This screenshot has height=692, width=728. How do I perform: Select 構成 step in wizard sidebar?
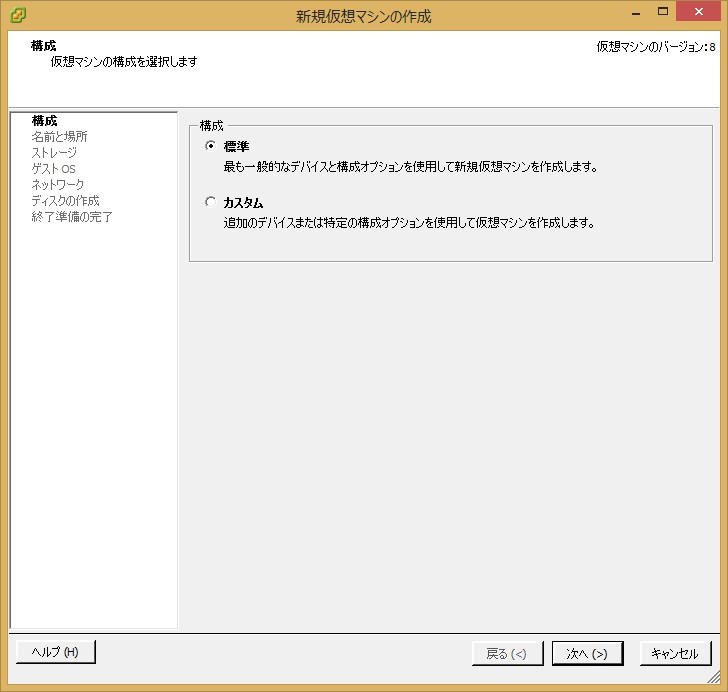[x=45, y=121]
